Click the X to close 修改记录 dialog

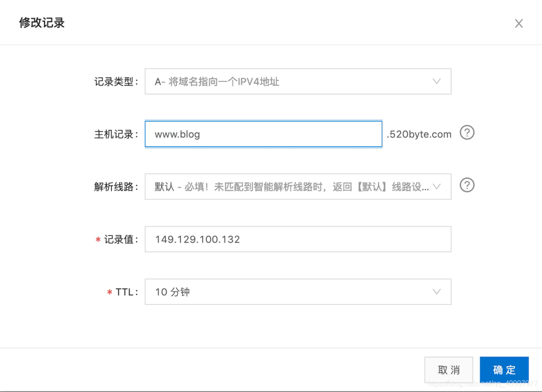[x=519, y=23]
